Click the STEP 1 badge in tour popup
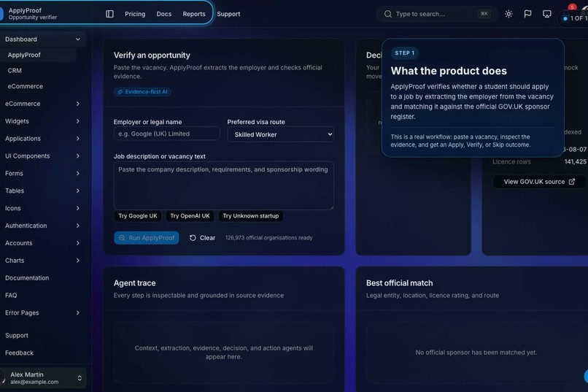This screenshot has height=392, width=588. [405, 53]
